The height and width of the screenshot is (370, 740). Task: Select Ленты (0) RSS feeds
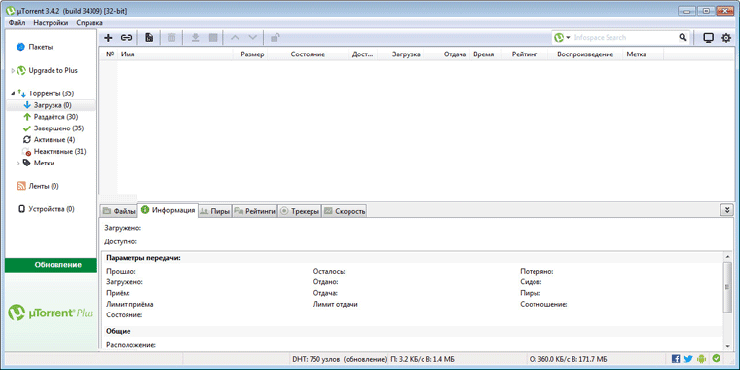point(44,186)
